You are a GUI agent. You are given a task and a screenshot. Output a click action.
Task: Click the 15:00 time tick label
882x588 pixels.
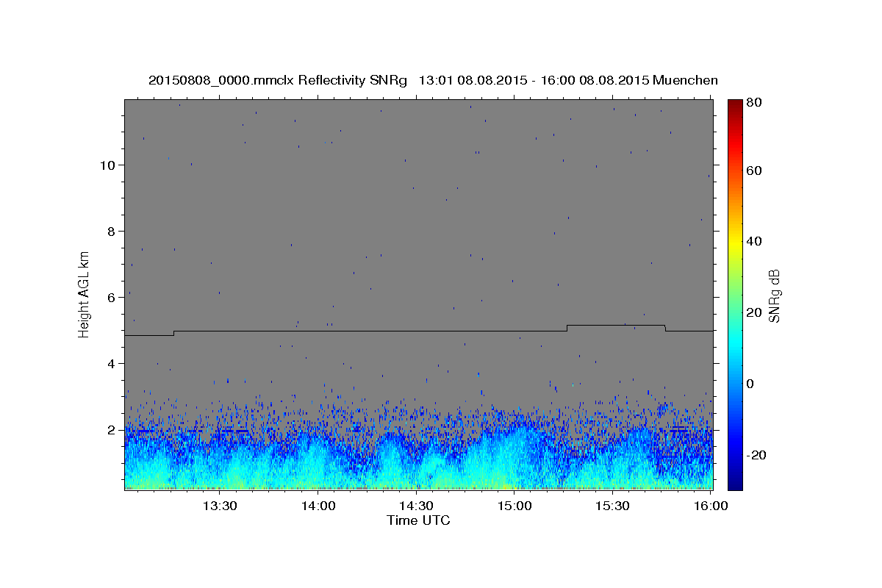514,506
